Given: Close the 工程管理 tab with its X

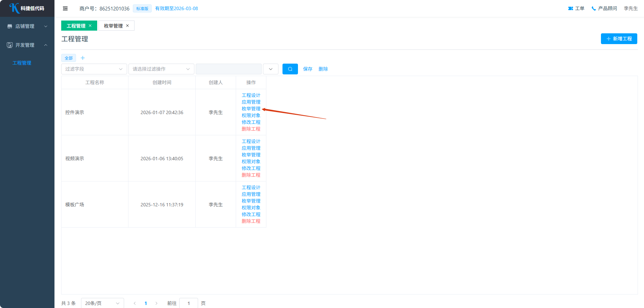Looking at the screenshot, I should [x=90, y=26].
